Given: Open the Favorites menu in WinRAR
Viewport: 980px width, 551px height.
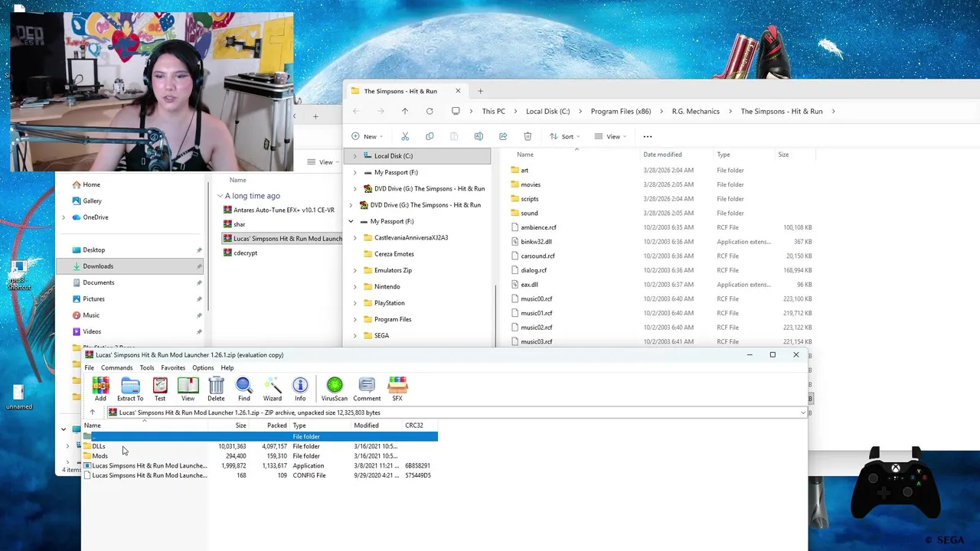Looking at the screenshot, I should click(x=173, y=368).
